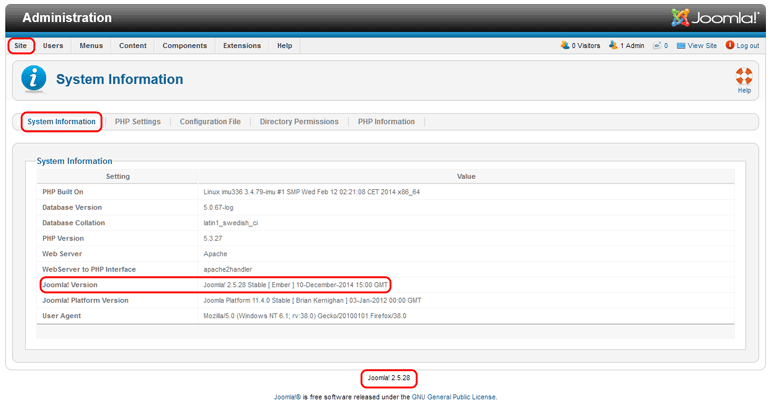Click the Value column header
Image resolution: width=770 pixels, height=404 pixels.
coord(466,176)
